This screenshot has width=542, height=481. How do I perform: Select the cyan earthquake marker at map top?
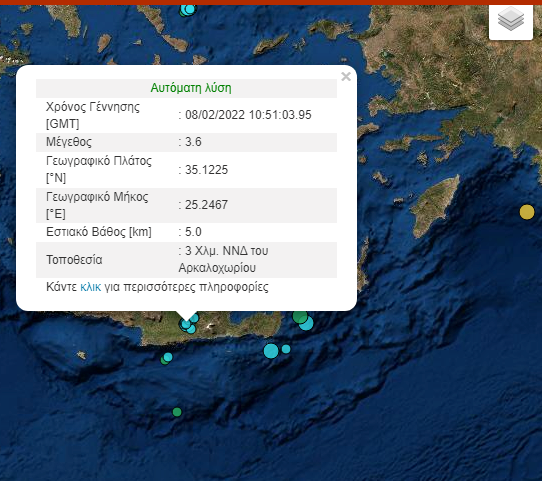189,9
